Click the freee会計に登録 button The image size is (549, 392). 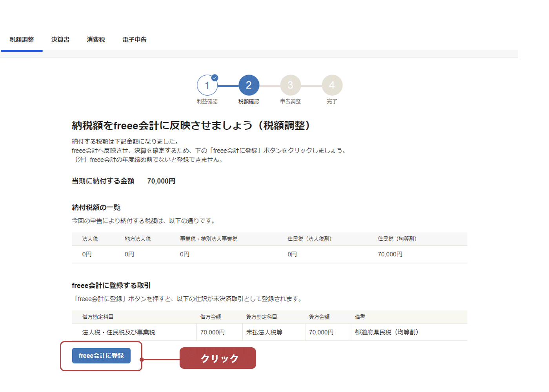[x=101, y=356]
